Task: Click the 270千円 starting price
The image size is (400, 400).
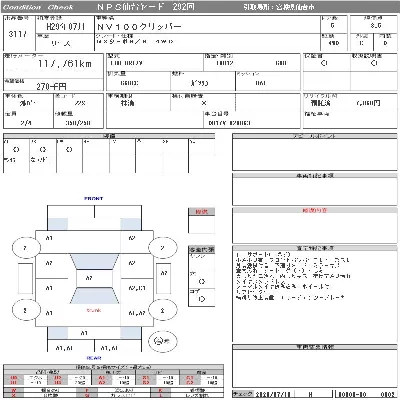Action: pyautogui.click(x=51, y=87)
